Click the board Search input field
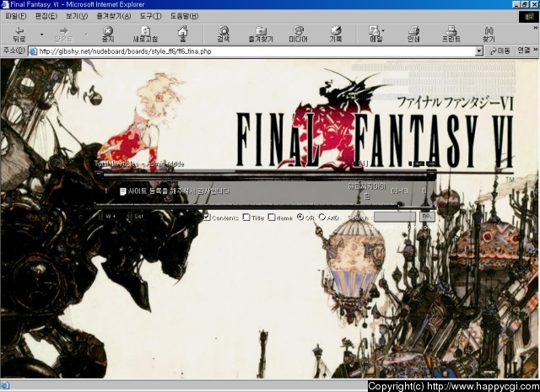 [x=395, y=217]
